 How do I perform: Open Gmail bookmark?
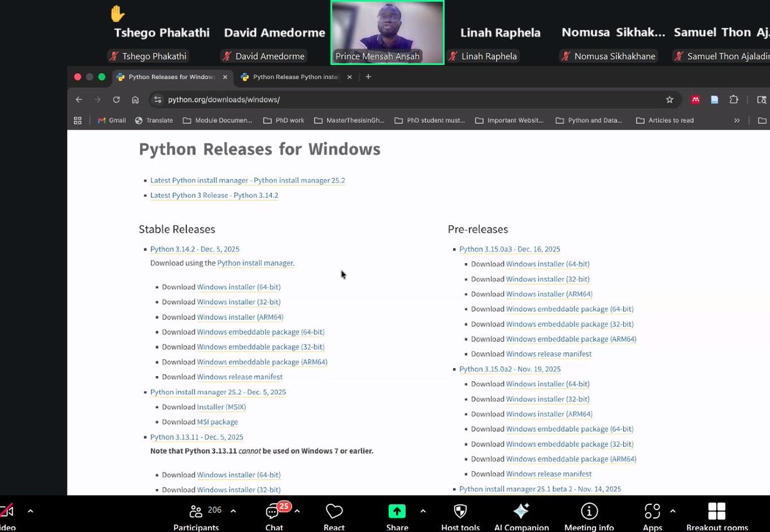(112, 120)
